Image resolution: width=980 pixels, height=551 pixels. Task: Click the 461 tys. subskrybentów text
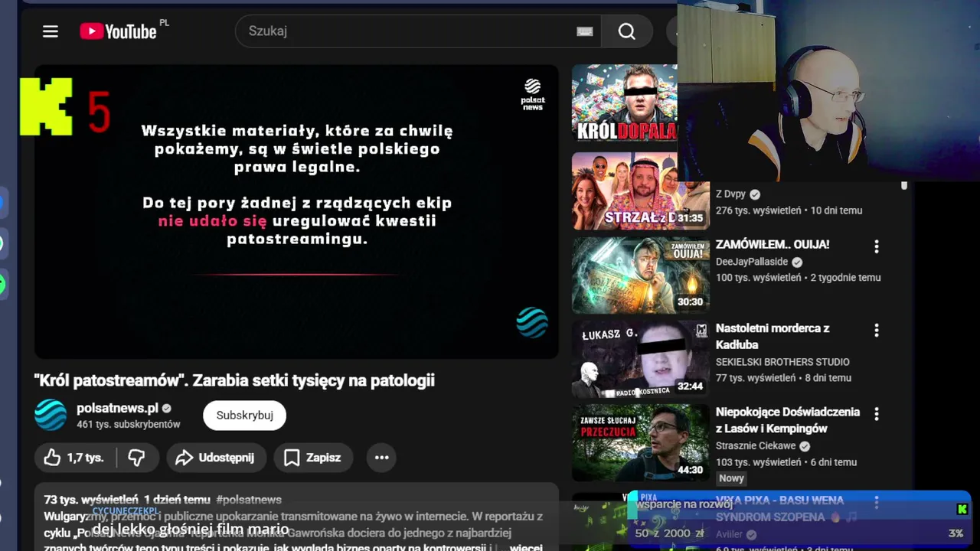coord(129,424)
